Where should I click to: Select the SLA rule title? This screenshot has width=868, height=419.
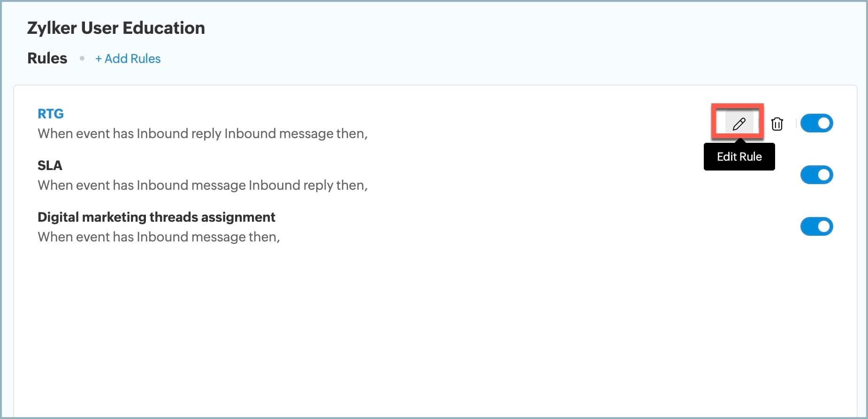point(50,165)
